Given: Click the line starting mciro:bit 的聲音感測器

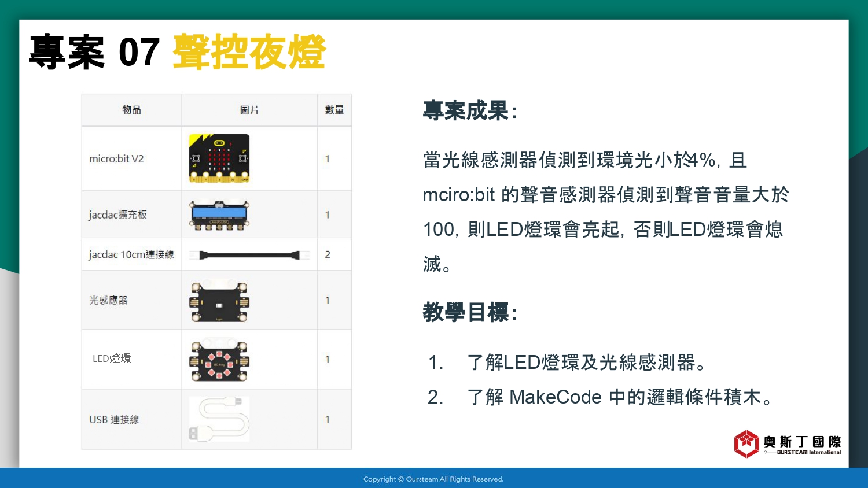Looking at the screenshot, I should (606, 195).
